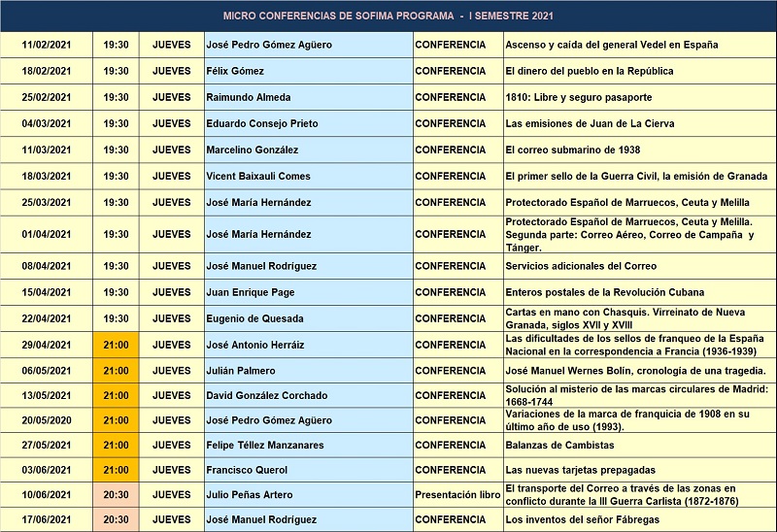The width and height of the screenshot is (777, 532).
Task: Click the speaker name Francisco Querol
Action: (247, 470)
